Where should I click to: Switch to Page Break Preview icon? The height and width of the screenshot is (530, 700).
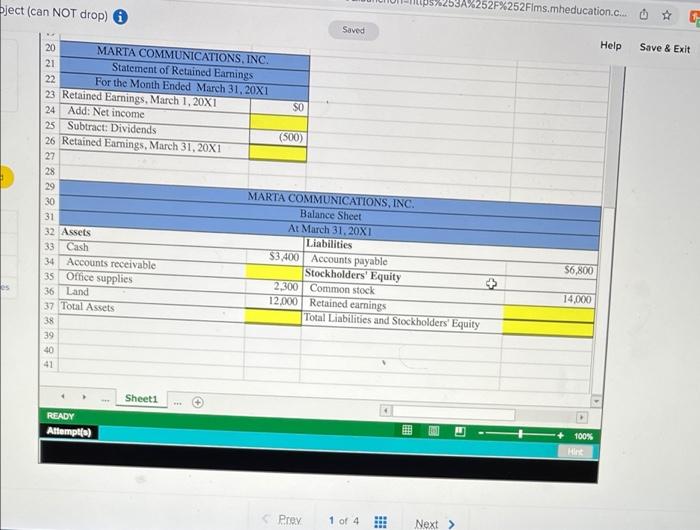pyautogui.click(x=460, y=431)
